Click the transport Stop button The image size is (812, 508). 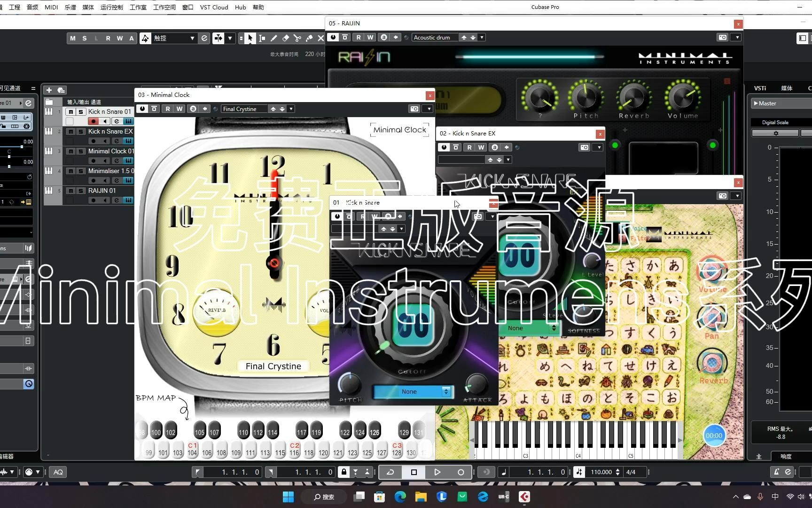click(x=414, y=472)
